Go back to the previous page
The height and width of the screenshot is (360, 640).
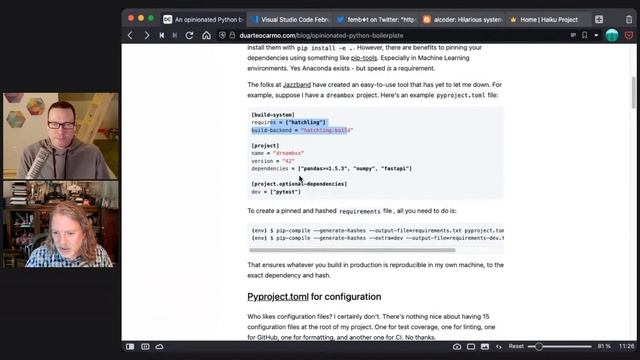130,36
